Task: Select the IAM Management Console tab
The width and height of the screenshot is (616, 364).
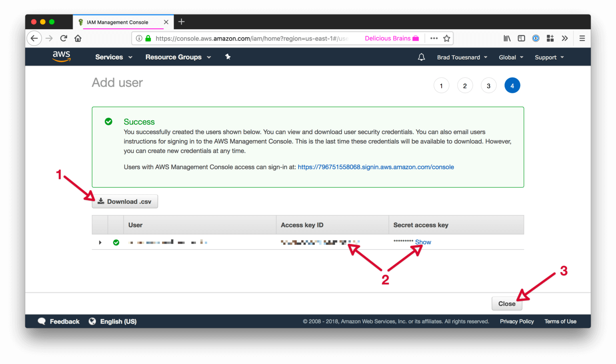Action: tap(118, 22)
